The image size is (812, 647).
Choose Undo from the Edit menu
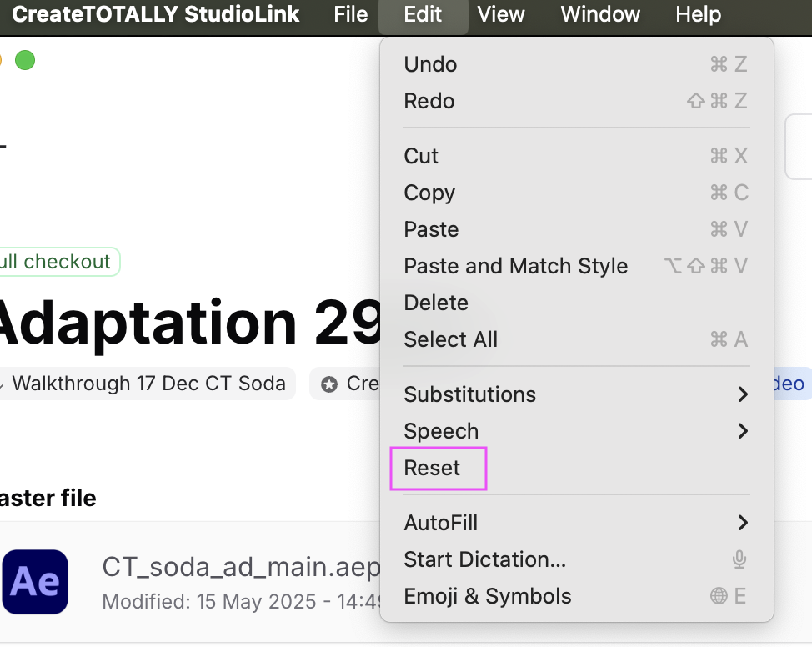[576, 65]
